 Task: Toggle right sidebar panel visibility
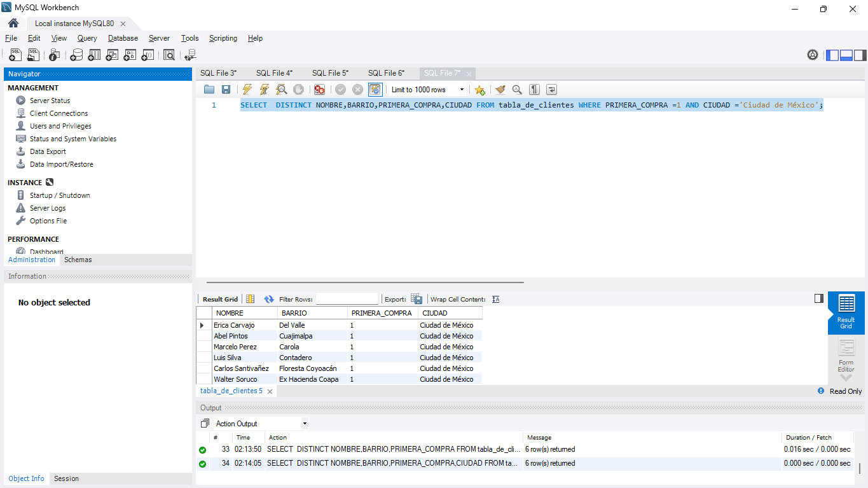(x=860, y=55)
